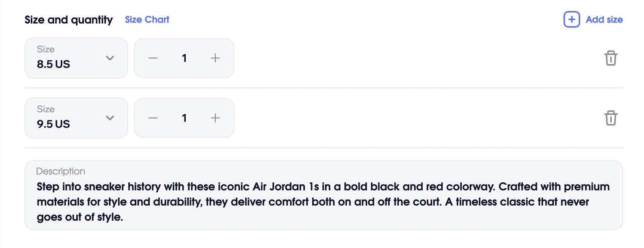The width and height of the screenshot is (644, 248).
Task: Increase quantity for size 9.5 US
Action: click(215, 118)
